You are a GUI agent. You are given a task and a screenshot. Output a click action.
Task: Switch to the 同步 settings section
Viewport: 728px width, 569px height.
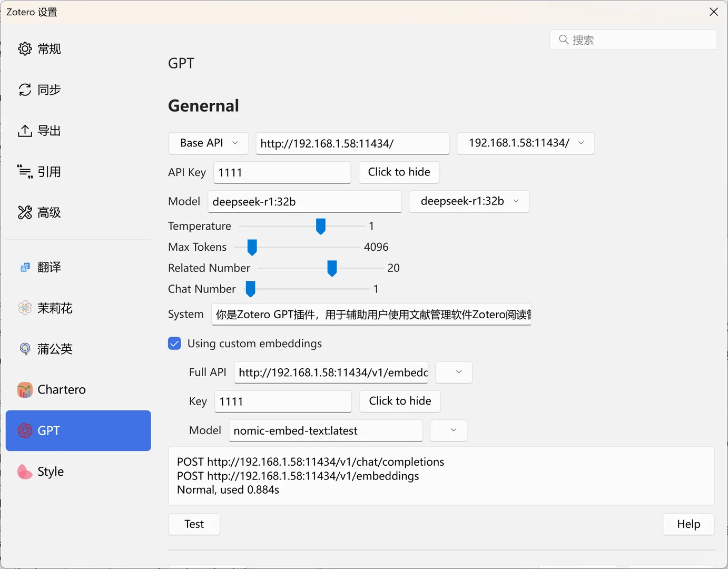tap(78, 90)
